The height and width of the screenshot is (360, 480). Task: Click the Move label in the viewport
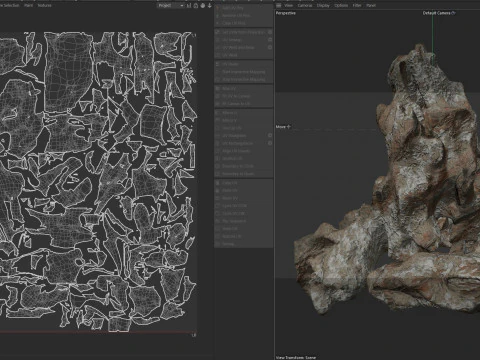click(281, 127)
